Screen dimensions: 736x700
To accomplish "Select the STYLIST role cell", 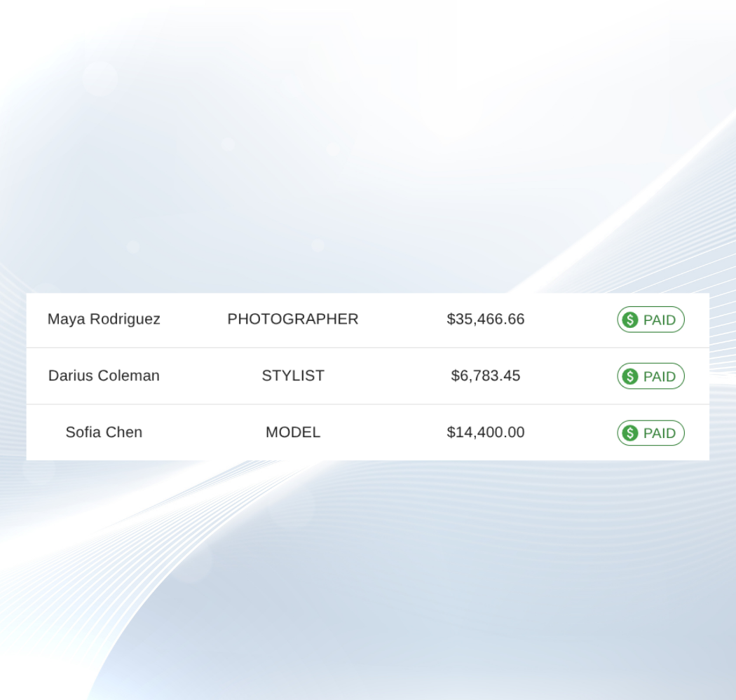I will [292, 376].
